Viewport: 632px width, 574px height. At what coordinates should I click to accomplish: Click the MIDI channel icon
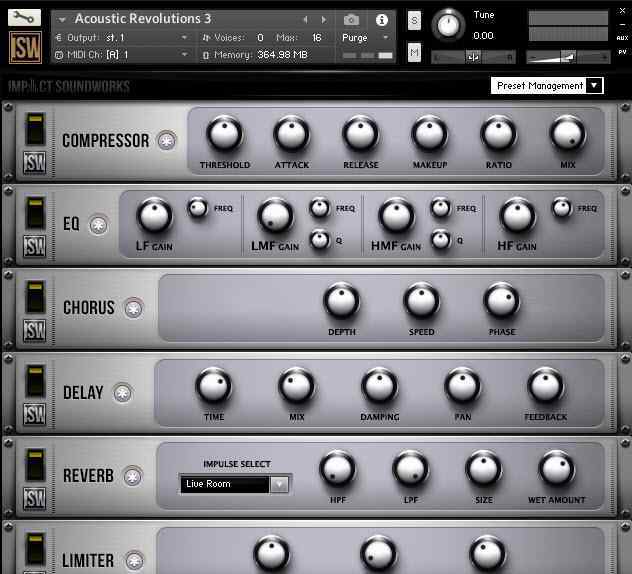(x=59, y=55)
